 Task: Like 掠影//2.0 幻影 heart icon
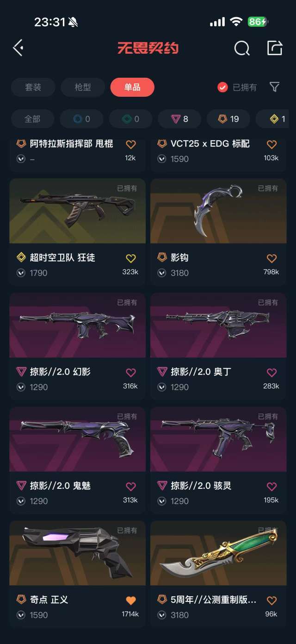coord(131,372)
